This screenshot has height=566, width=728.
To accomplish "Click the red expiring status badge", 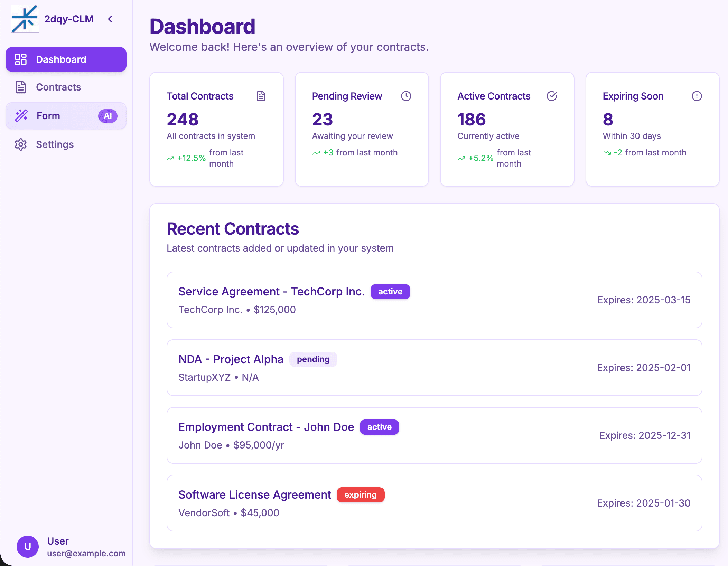I will (x=361, y=495).
